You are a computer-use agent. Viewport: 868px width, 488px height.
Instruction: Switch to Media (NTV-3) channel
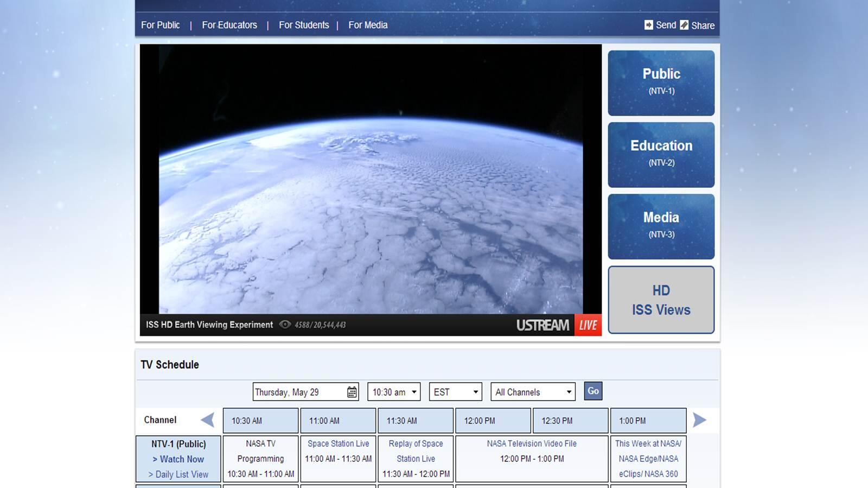point(661,226)
